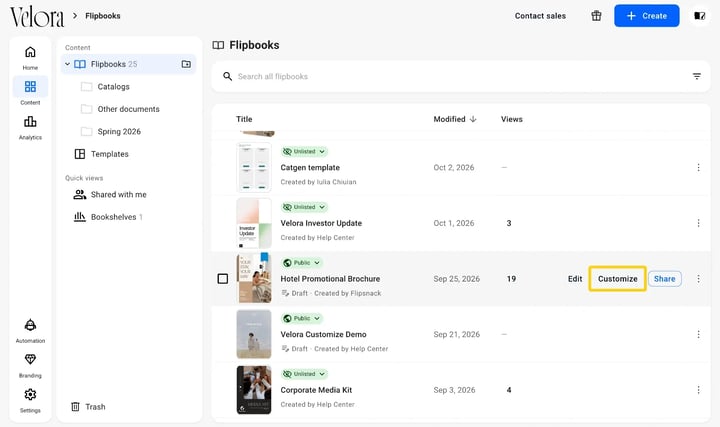
Task: Open the Other documents folder
Action: tap(128, 109)
